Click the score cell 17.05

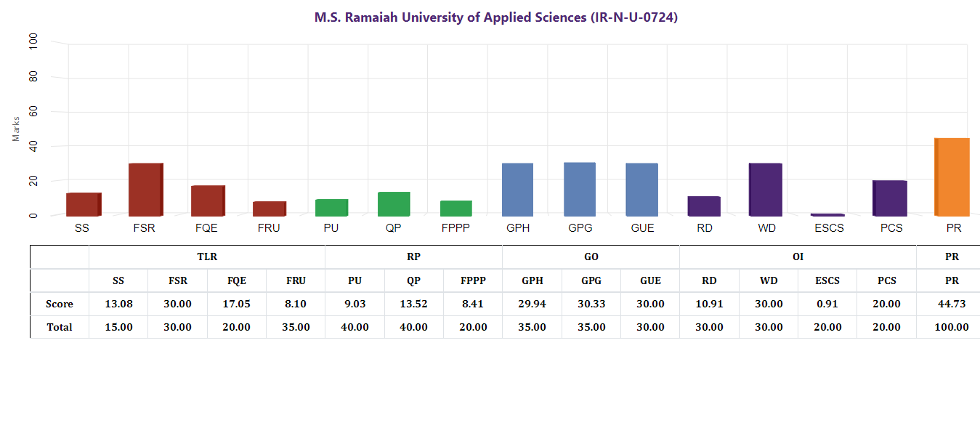pos(237,304)
